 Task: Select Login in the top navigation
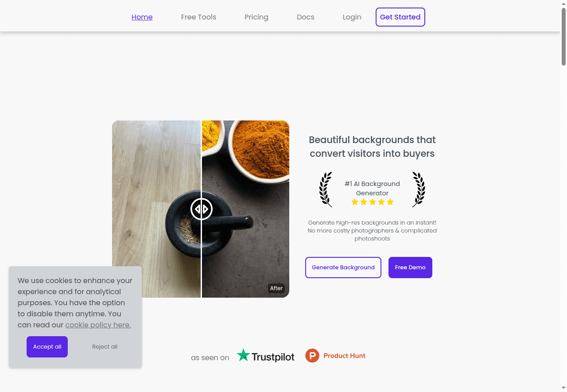(x=352, y=17)
